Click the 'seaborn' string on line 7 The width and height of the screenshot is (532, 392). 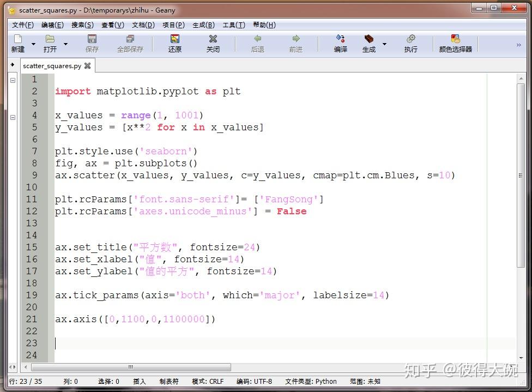(x=166, y=152)
